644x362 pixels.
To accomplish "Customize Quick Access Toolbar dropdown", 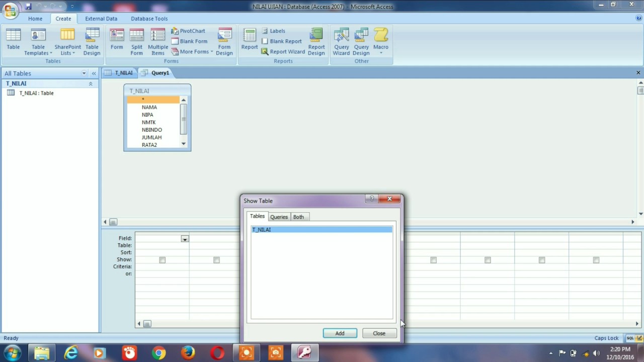I will point(72,7).
